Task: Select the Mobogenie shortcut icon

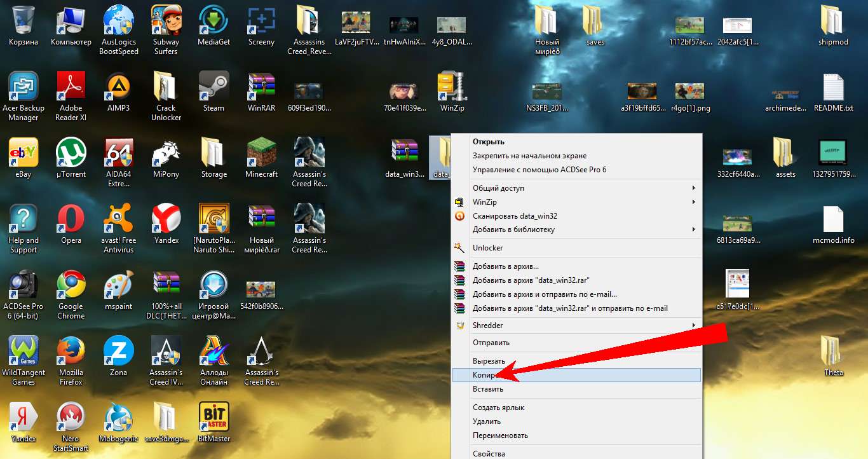Action: pos(119,417)
